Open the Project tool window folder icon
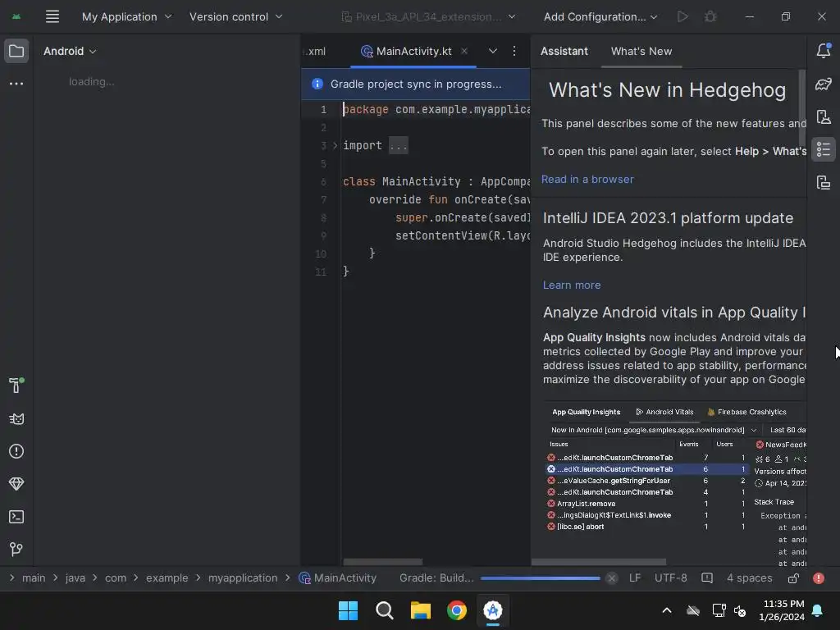 click(x=16, y=51)
